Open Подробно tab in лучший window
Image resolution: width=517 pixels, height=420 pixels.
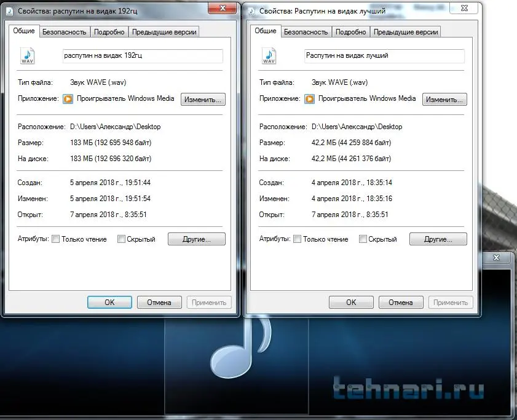(351, 32)
